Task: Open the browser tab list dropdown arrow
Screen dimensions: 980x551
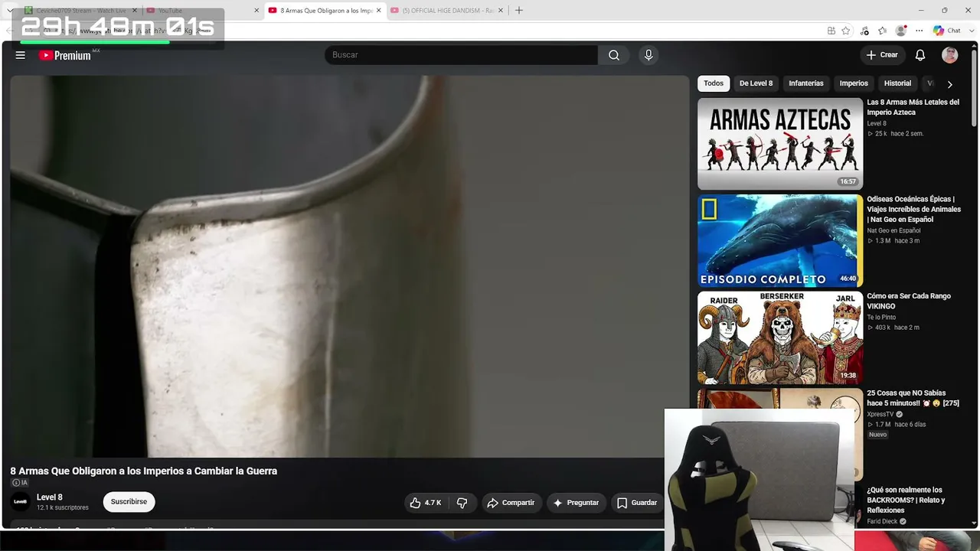Action: [x=9, y=11]
